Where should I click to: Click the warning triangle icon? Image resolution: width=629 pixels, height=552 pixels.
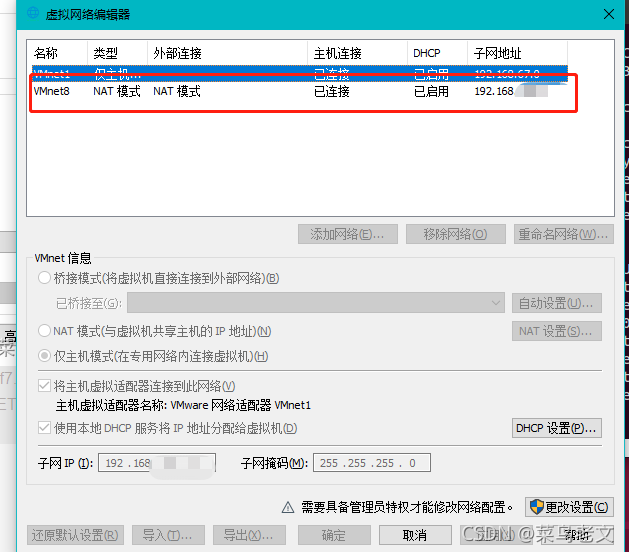[x=288, y=507]
